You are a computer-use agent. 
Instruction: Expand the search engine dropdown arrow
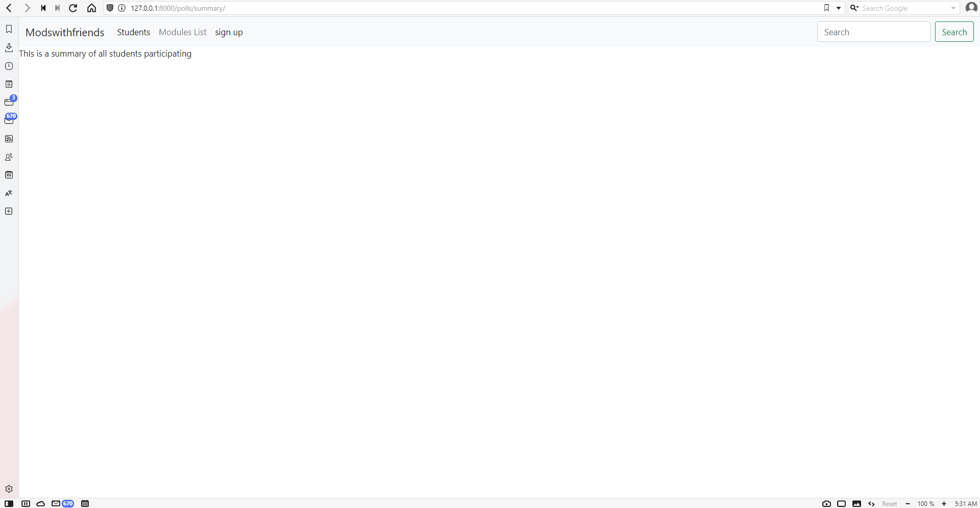953,8
